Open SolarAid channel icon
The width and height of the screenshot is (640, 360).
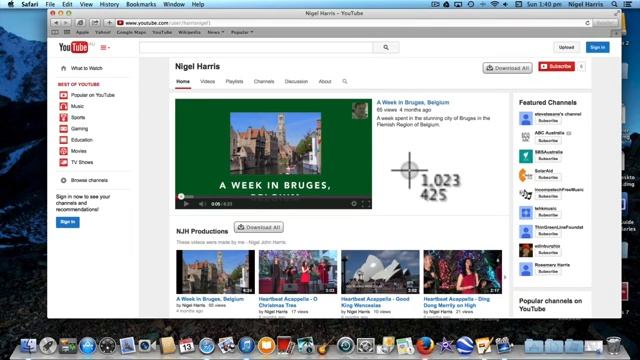(526, 175)
